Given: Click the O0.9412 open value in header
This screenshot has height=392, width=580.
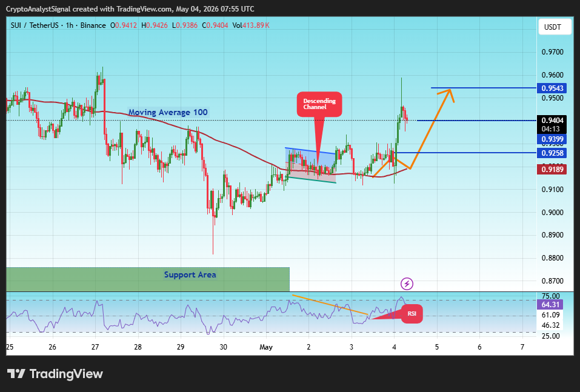Looking at the screenshot, I should click(x=124, y=25).
